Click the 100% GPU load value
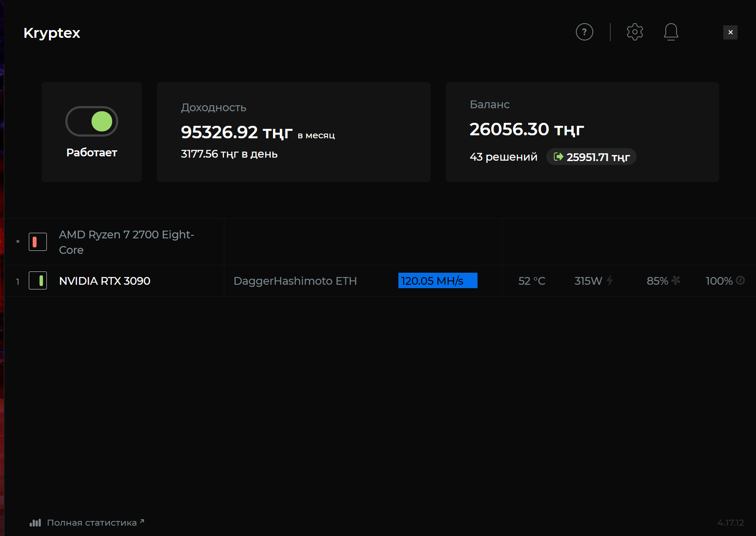This screenshot has height=536, width=756. pos(719,281)
